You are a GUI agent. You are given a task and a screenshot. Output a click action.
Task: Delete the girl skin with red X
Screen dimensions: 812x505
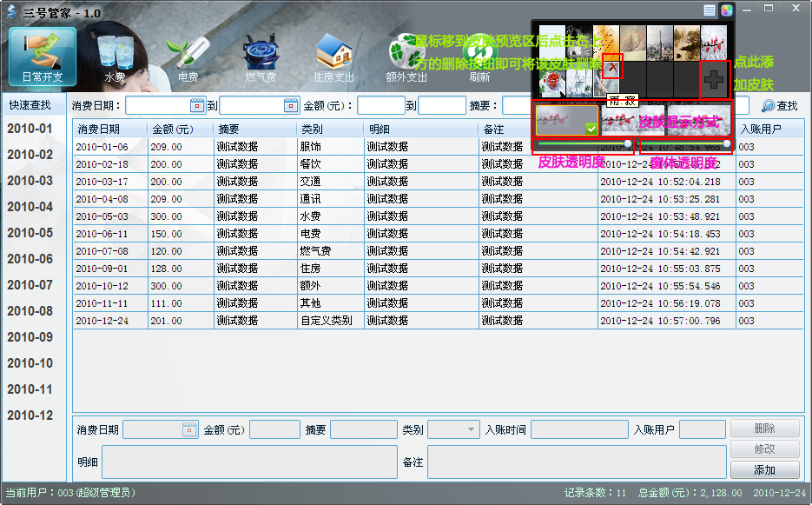(613, 68)
